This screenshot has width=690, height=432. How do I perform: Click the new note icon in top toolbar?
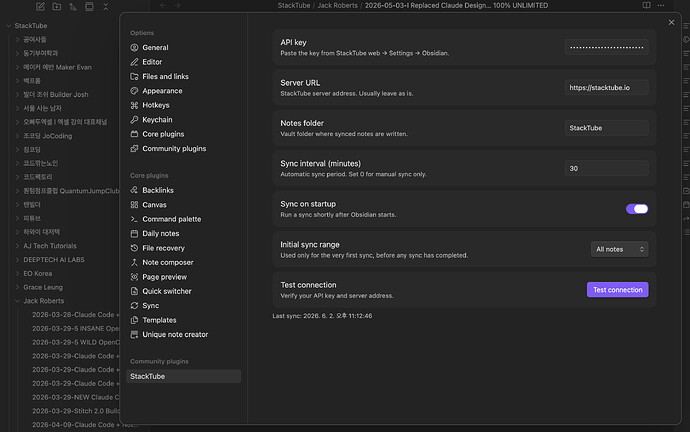(x=40, y=7)
